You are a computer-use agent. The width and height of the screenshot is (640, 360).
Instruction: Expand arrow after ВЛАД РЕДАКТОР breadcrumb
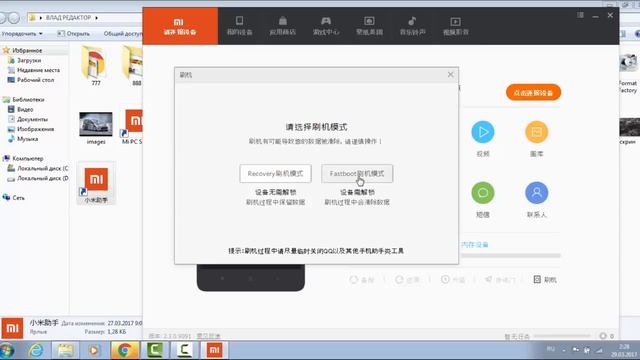[x=96, y=18]
